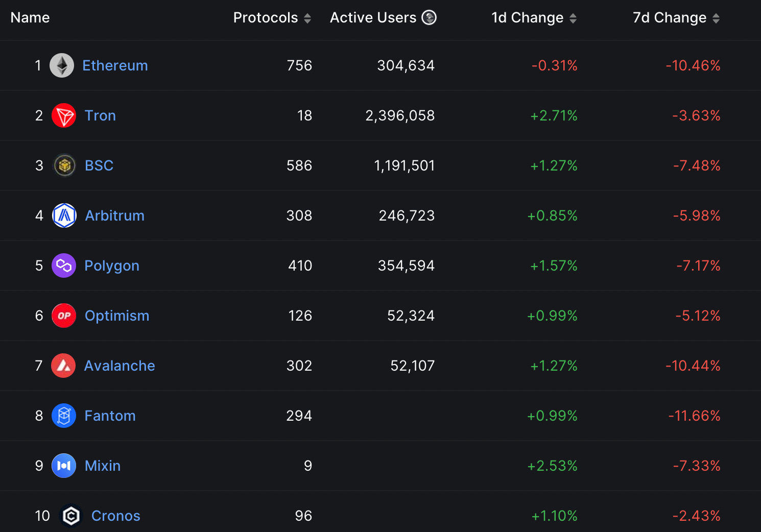Click the BSC chain logo icon
761x532 pixels.
pyautogui.click(x=64, y=165)
